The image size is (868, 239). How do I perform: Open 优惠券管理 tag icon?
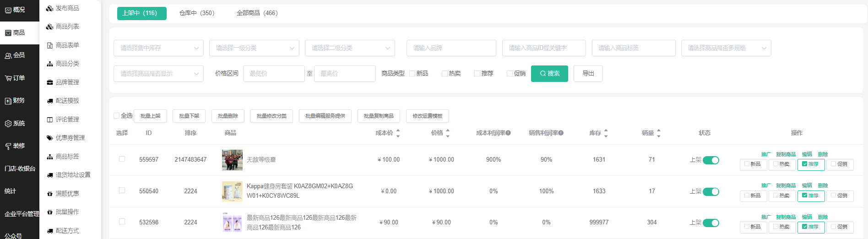tap(49, 138)
